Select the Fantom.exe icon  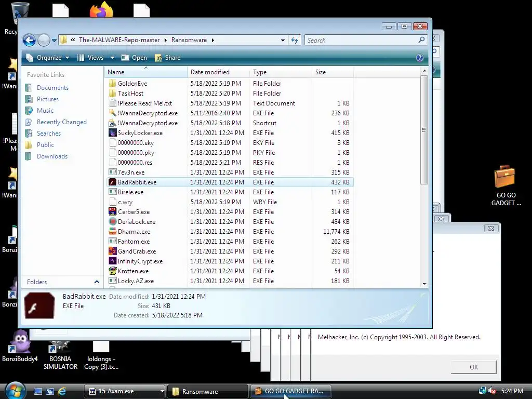(x=112, y=241)
